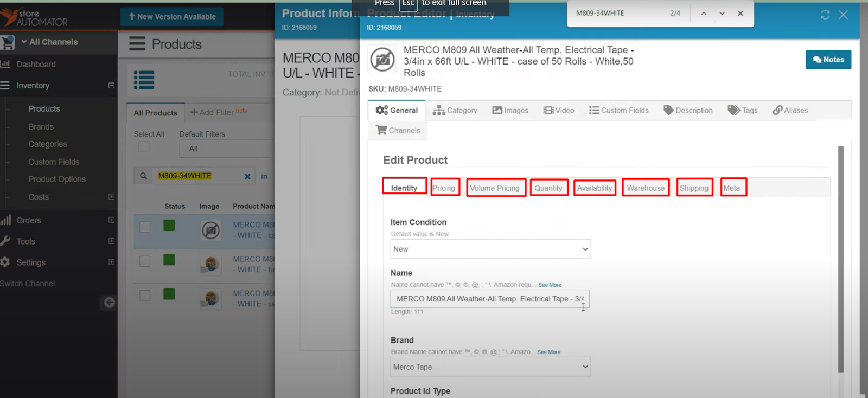The width and height of the screenshot is (868, 398).
Task: Click See More under Brand hint
Action: 548,352
